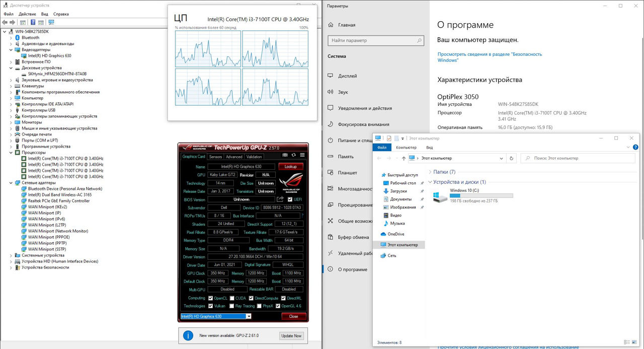The height and width of the screenshot is (349, 644).
Task: Click the Bus Interface question mark icon
Action: point(302,216)
